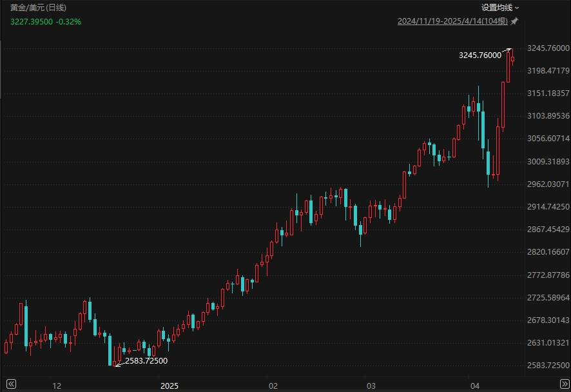The height and width of the screenshot is (392, 571).
Task: Click the double-left arrow to view earlier candles
Action: (x=12, y=384)
